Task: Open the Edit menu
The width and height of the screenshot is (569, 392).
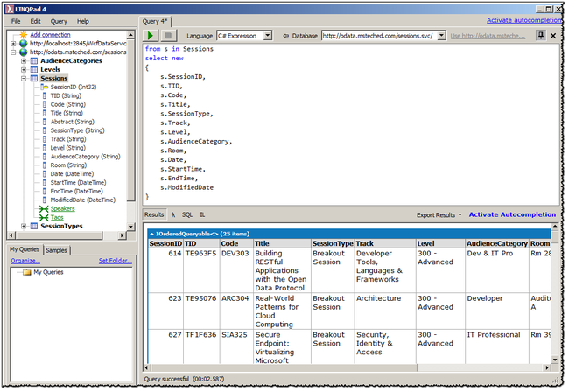Action: click(x=35, y=21)
